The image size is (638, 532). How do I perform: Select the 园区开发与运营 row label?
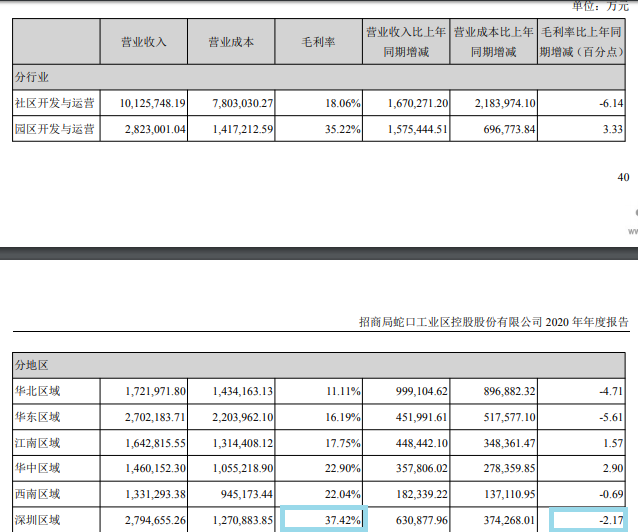click(56, 129)
